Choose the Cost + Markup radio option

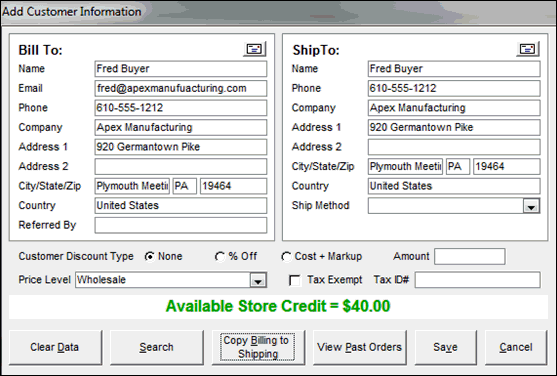click(x=286, y=257)
